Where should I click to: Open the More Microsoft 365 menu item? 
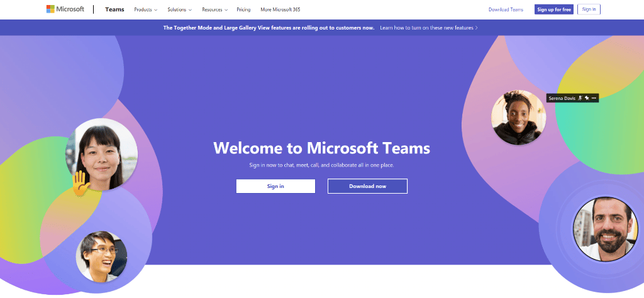280,9
